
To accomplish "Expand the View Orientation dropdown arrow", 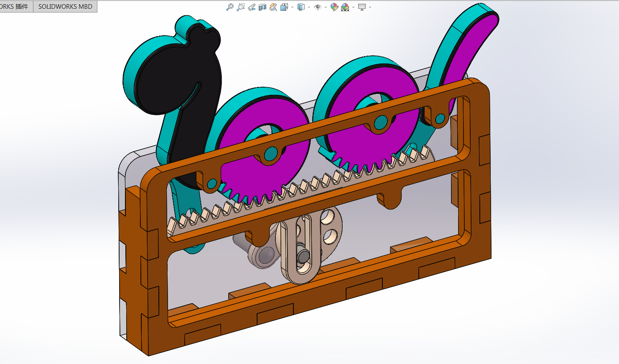I will point(292,7).
